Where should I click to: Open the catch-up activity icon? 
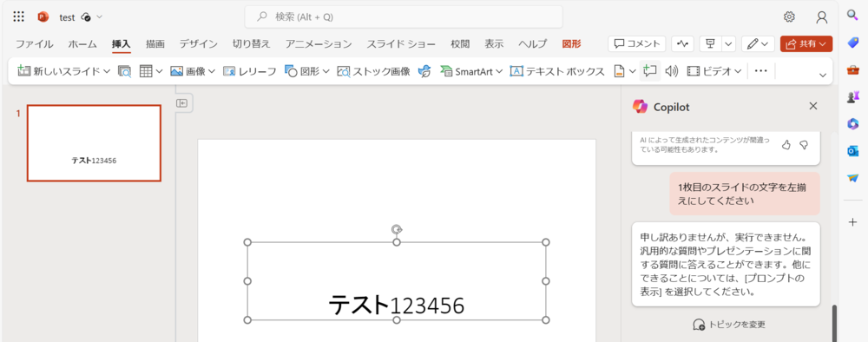click(x=682, y=43)
